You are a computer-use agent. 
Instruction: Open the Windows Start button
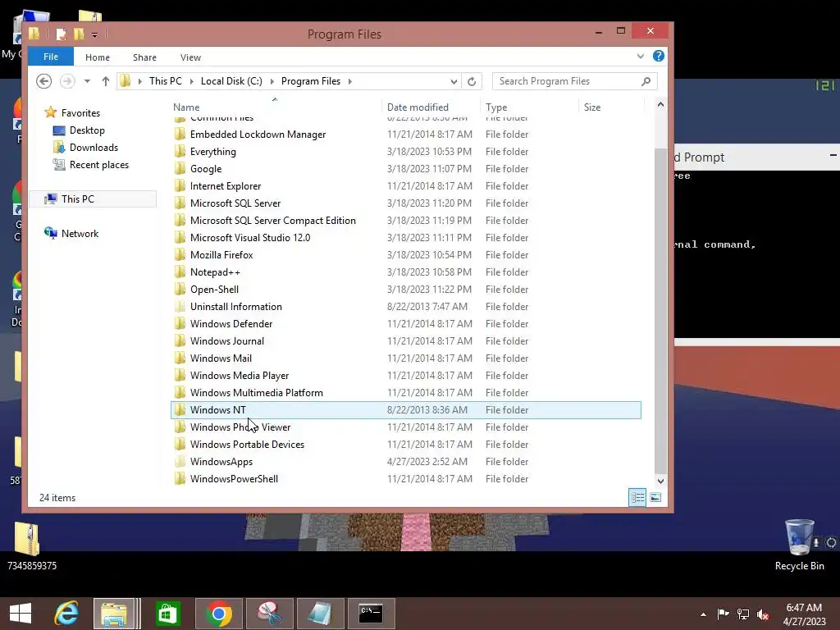pyautogui.click(x=21, y=614)
